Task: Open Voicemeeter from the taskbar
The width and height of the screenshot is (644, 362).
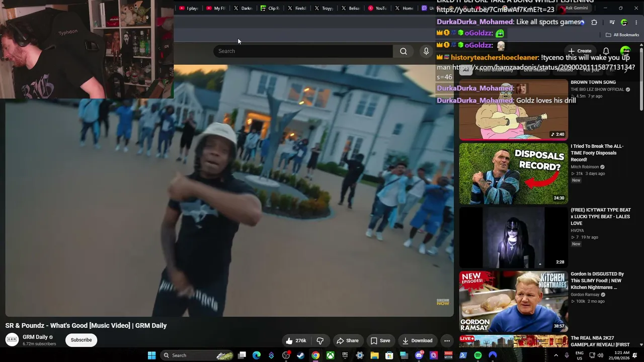Action: 448,355
